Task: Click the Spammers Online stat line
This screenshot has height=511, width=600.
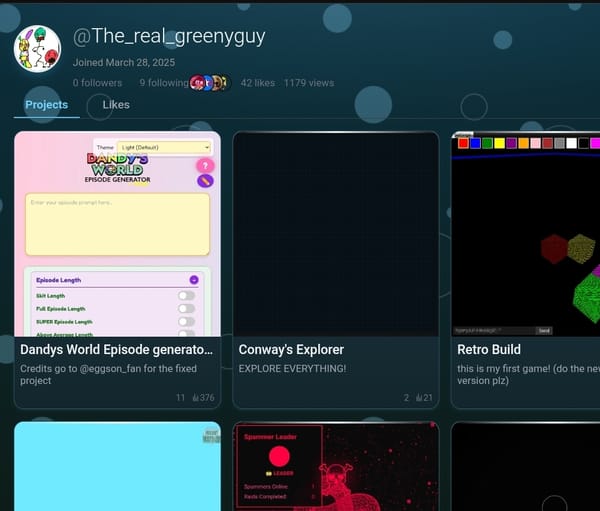Action: [x=279, y=487]
